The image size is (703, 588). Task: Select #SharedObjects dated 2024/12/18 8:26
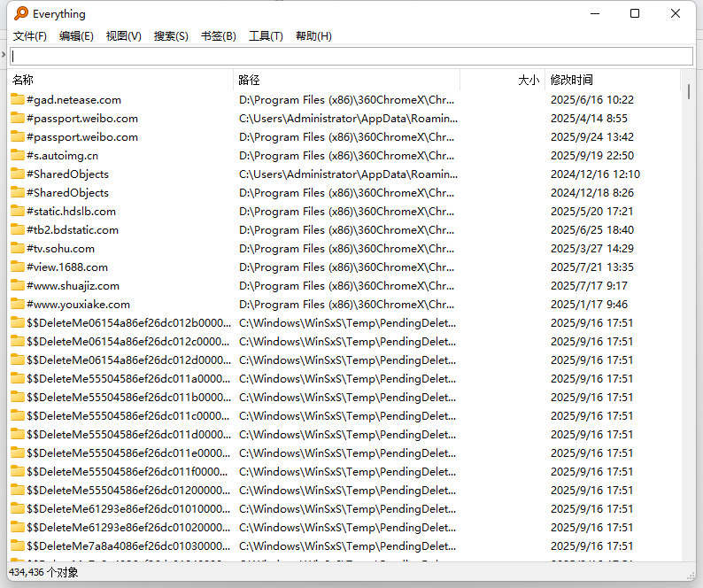[x=67, y=192]
